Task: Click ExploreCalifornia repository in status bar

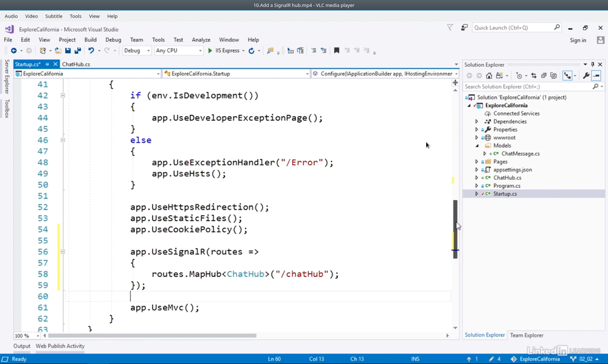Action: [534, 359]
